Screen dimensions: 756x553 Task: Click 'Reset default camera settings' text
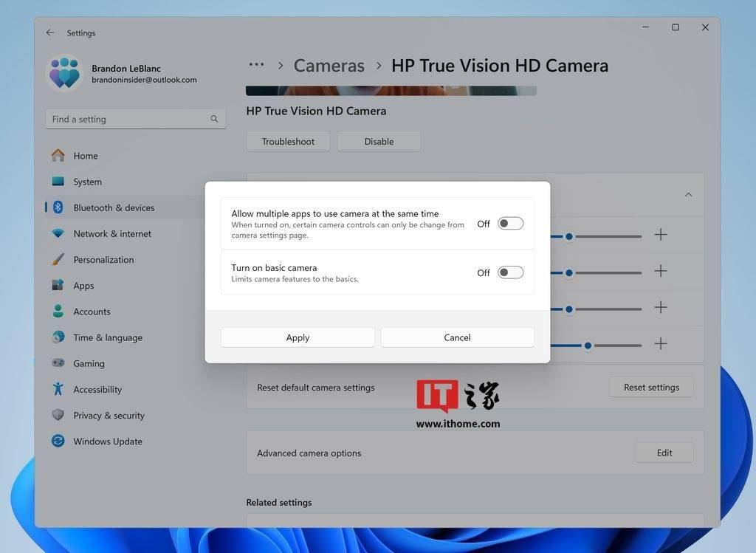pyautogui.click(x=316, y=388)
